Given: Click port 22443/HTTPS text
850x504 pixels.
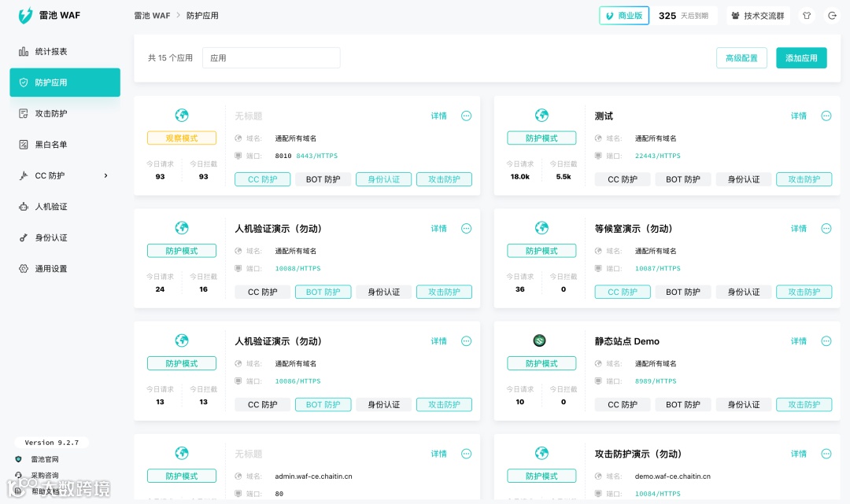Looking at the screenshot, I should pos(657,156).
